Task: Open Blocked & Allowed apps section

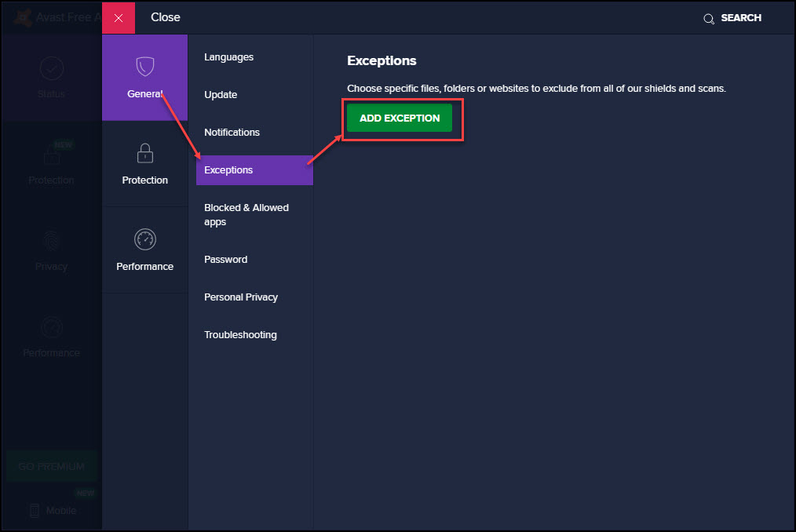Action: tap(246, 214)
